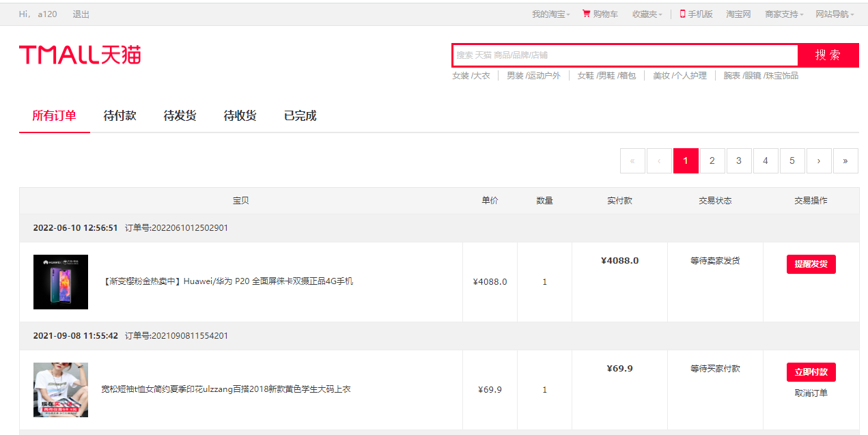Click the 提醒发货 button

(811, 264)
